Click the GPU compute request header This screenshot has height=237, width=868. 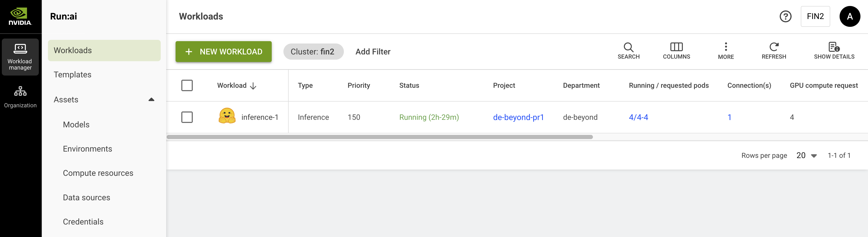(823, 85)
